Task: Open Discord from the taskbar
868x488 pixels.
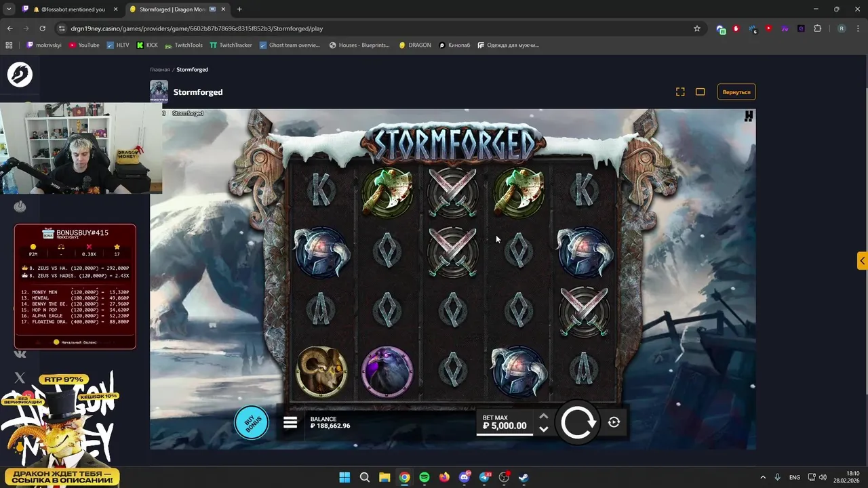Action: [465, 477]
